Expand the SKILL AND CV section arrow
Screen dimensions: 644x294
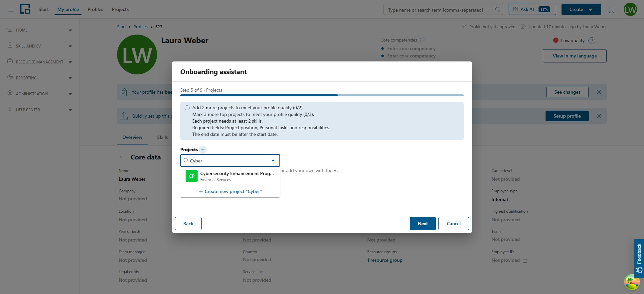tap(70, 46)
